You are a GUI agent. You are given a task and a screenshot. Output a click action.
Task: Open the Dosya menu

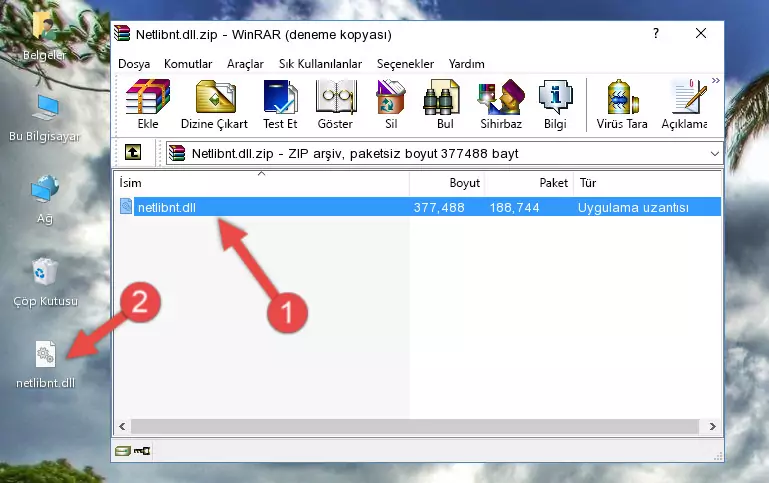134,64
